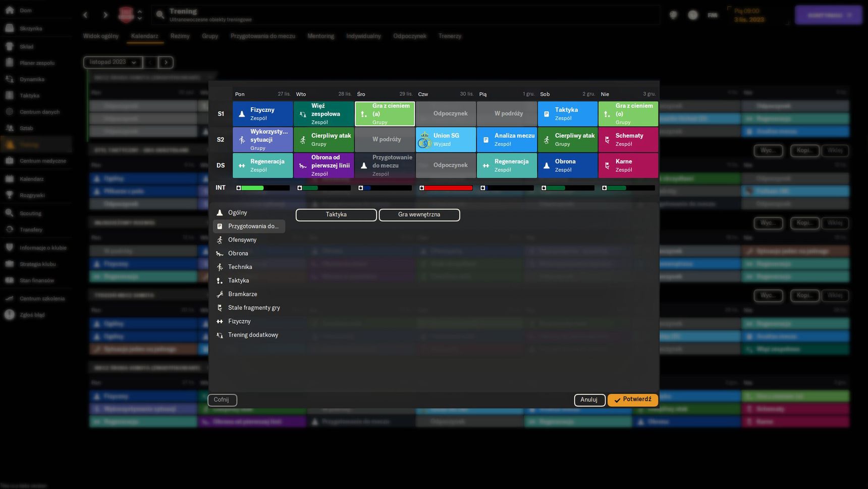Expand the club switcher arrows
The height and width of the screenshot is (489, 868).
(140, 15)
